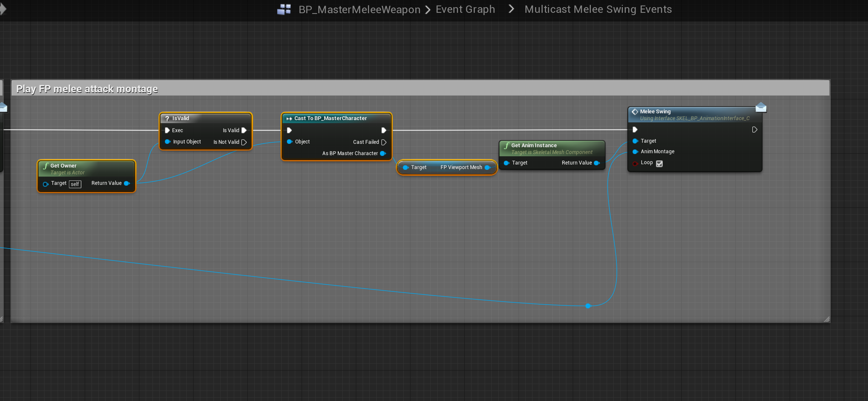
Task: Select the Play FP melee attack montage comment
Action: click(x=87, y=89)
